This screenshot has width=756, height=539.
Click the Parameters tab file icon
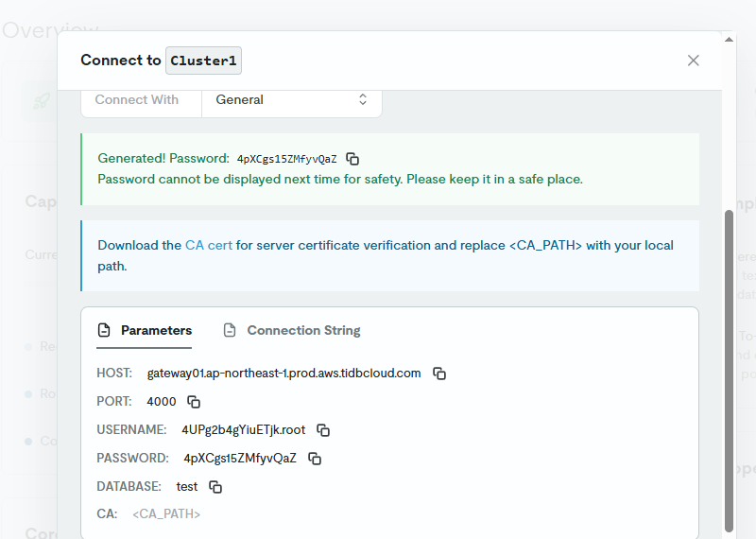point(105,331)
